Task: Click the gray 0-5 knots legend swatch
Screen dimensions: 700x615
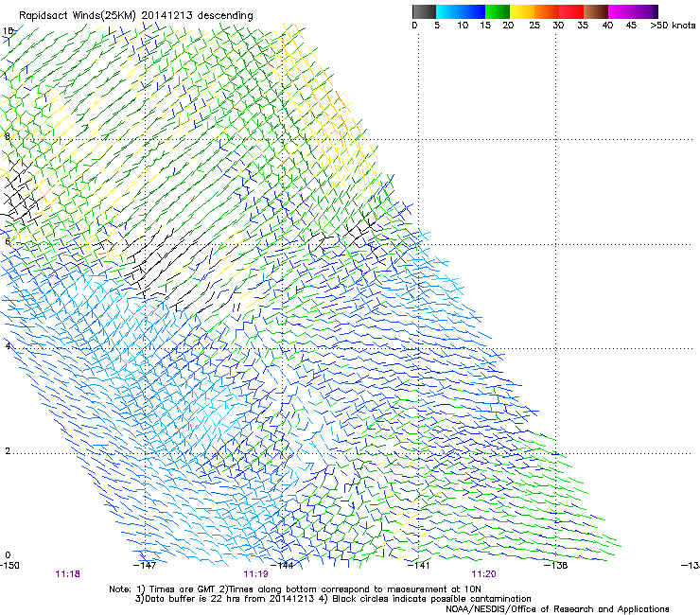Action: pos(424,11)
